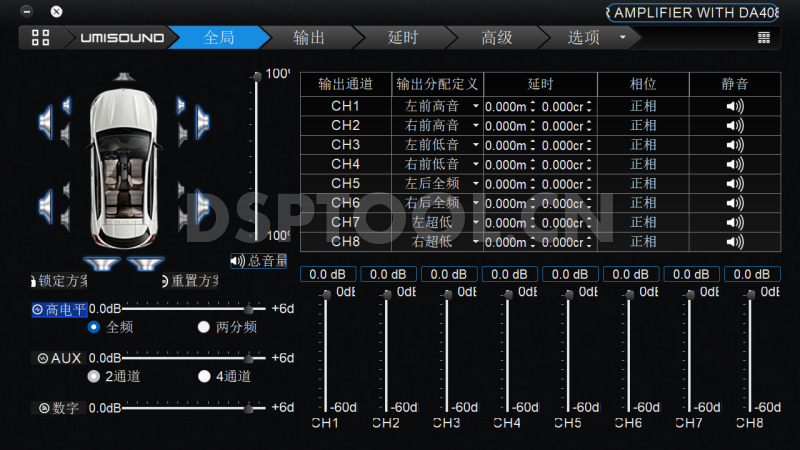Click the 高电平 input level slider handle
Viewport: 800px width, 450px height.
[x=248, y=309]
